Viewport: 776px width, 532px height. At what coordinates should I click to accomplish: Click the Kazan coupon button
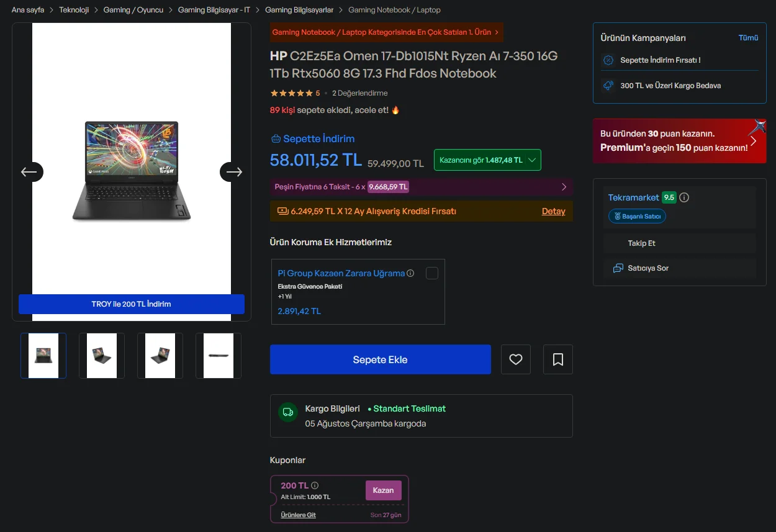(383, 490)
